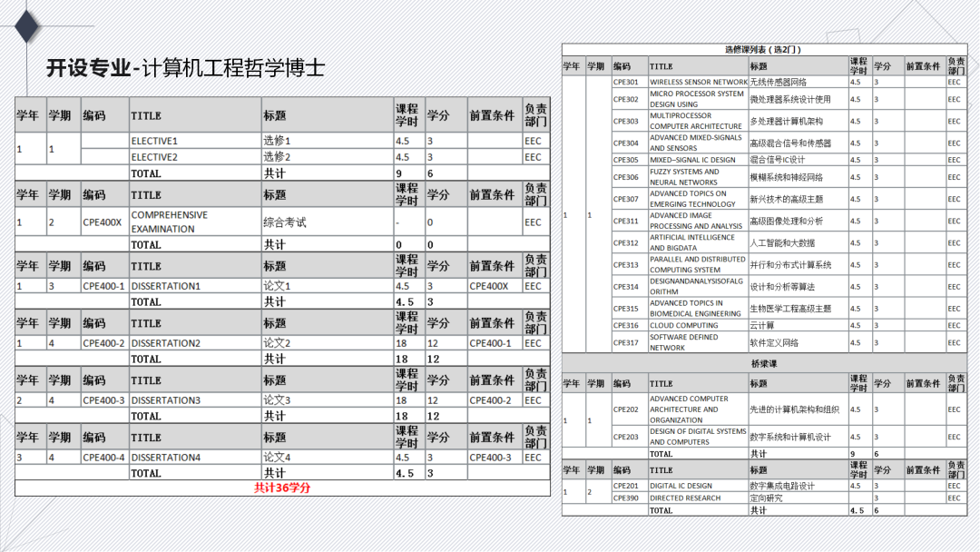Click the 桥梁课 section heading

click(x=764, y=363)
